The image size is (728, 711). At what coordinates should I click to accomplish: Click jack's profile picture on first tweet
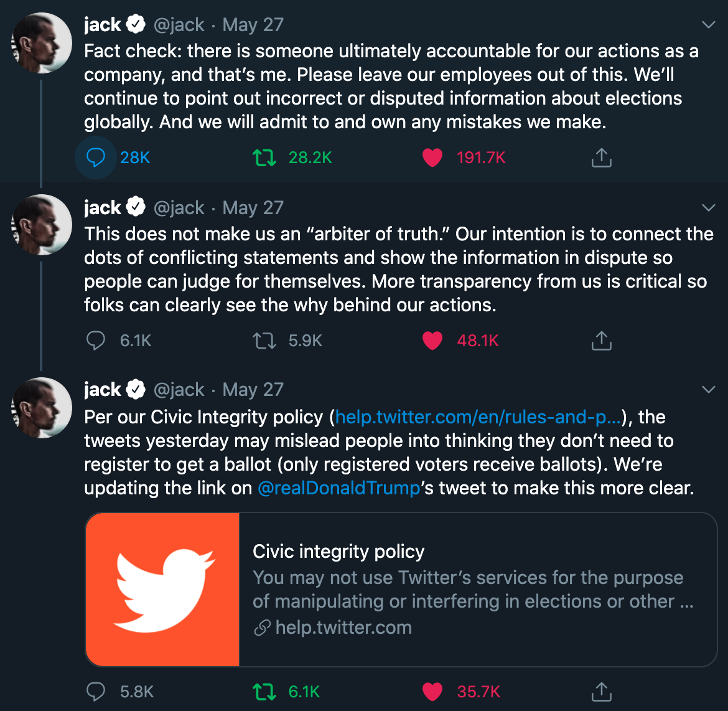click(42, 42)
